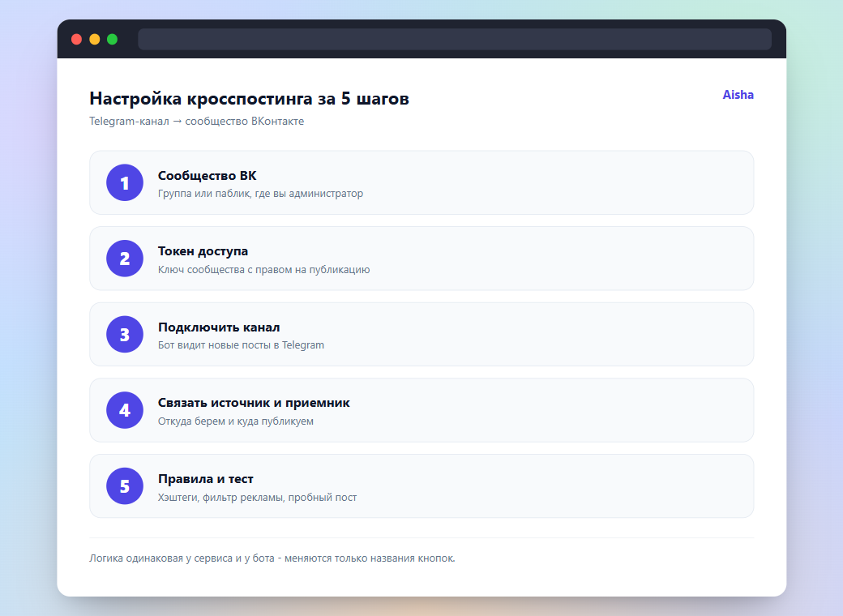Click the step 5 number badge

[125, 486]
